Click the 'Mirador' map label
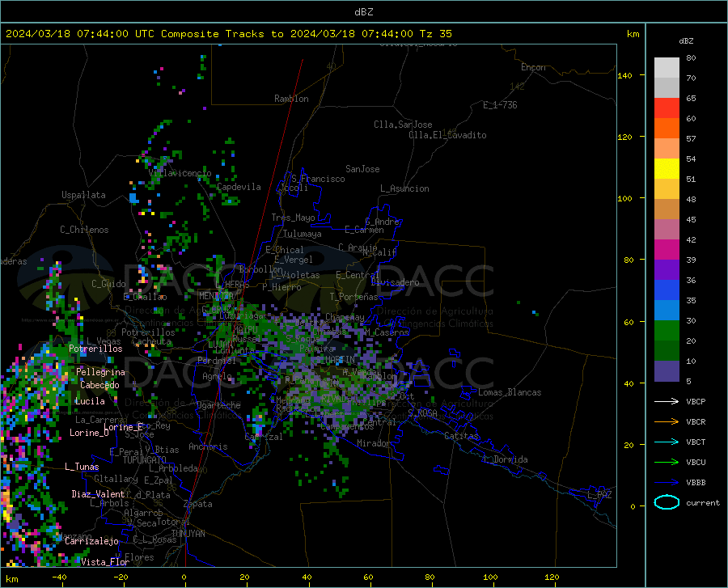 point(373,443)
